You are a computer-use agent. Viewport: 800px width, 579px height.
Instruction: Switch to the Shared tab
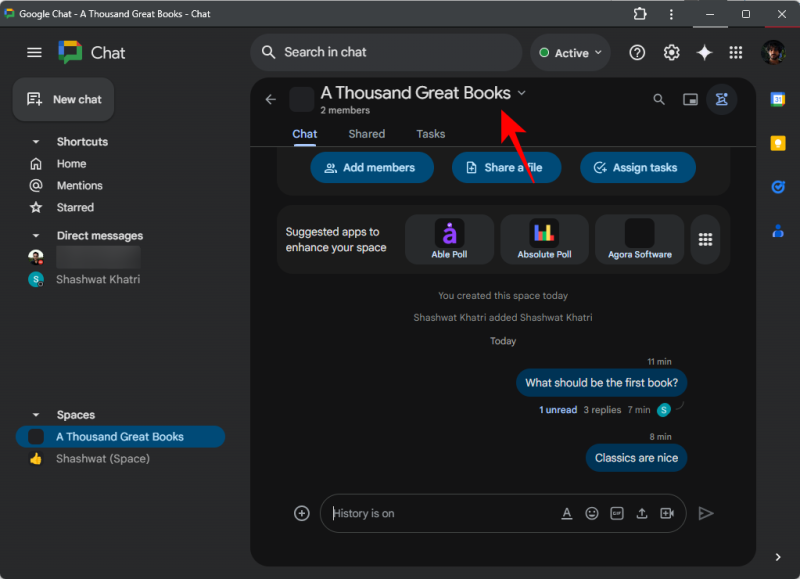(x=366, y=134)
